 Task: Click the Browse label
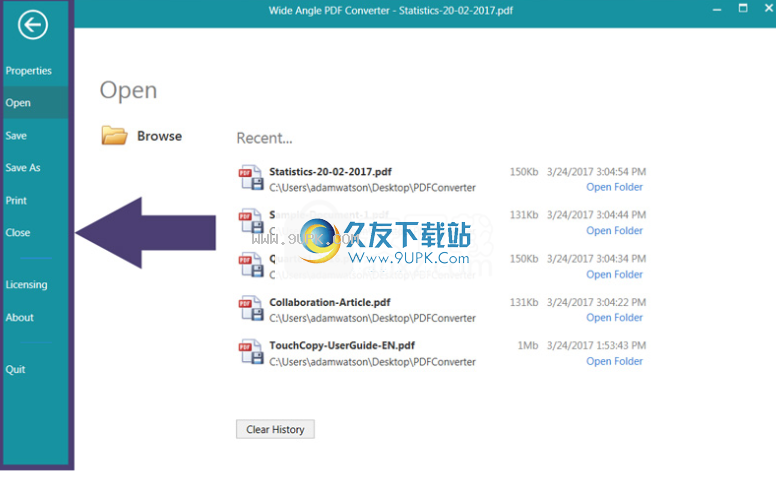pyautogui.click(x=159, y=136)
